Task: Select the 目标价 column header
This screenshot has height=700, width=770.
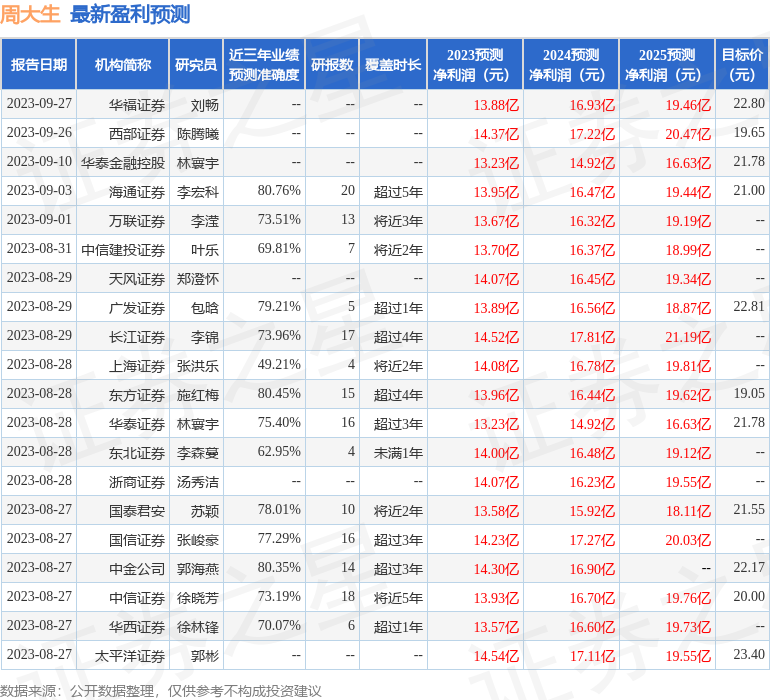Action: tap(742, 65)
